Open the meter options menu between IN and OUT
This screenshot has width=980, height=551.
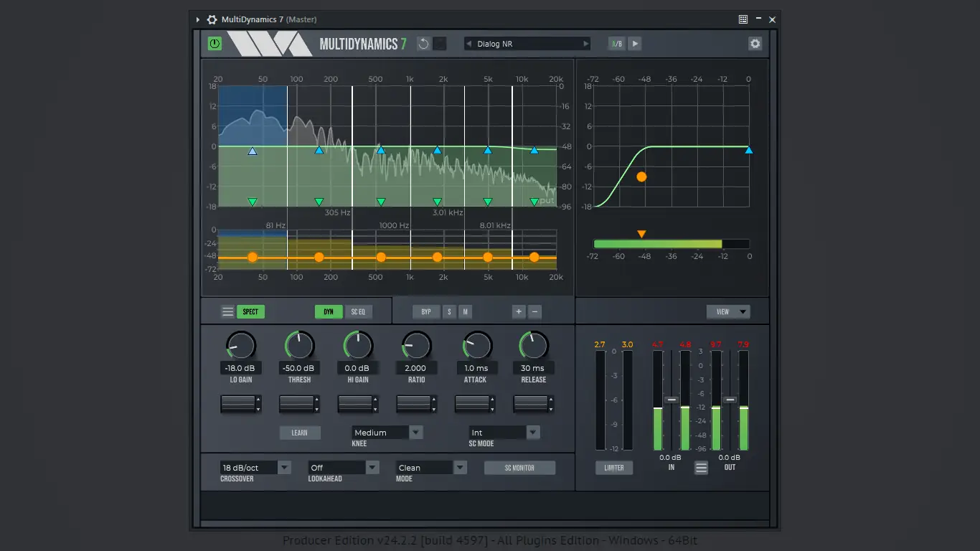point(701,468)
